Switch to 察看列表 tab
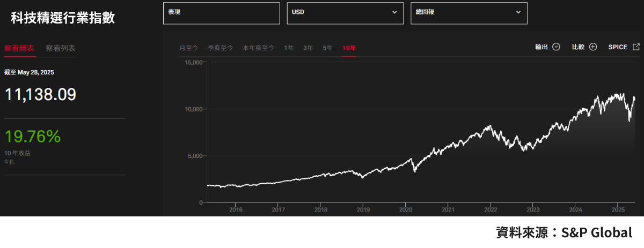The image size is (644, 248). point(61,48)
